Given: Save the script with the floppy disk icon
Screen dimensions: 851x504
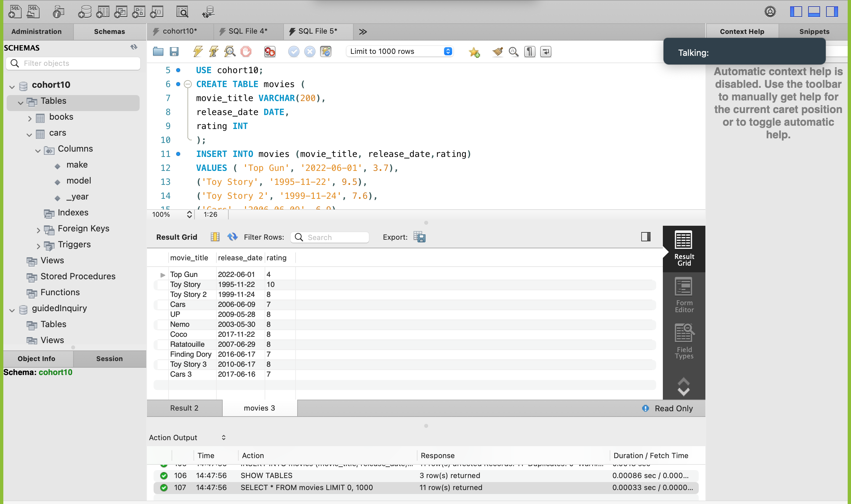Looking at the screenshot, I should [174, 52].
